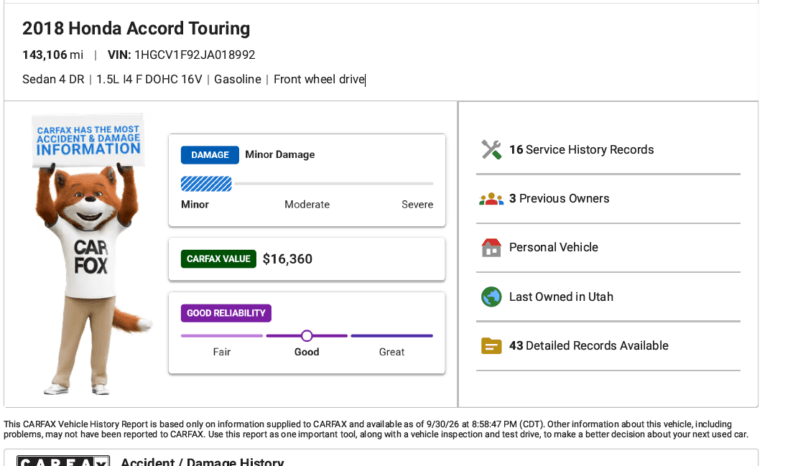Viewport: 798px width, 466px height.
Task: Click the yellow detailed records folder icon
Action: click(x=491, y=346)
